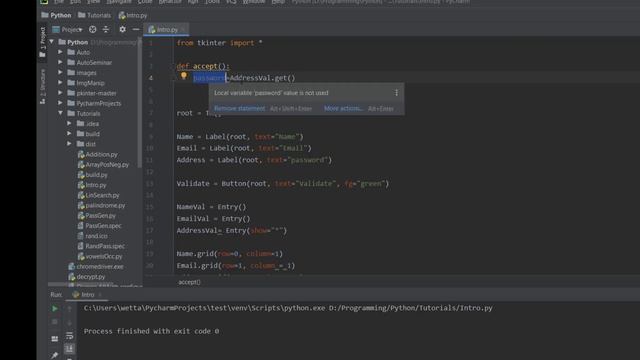Click the highlighted password variable in code
640x360 pixels.
[x=209, y=78]
